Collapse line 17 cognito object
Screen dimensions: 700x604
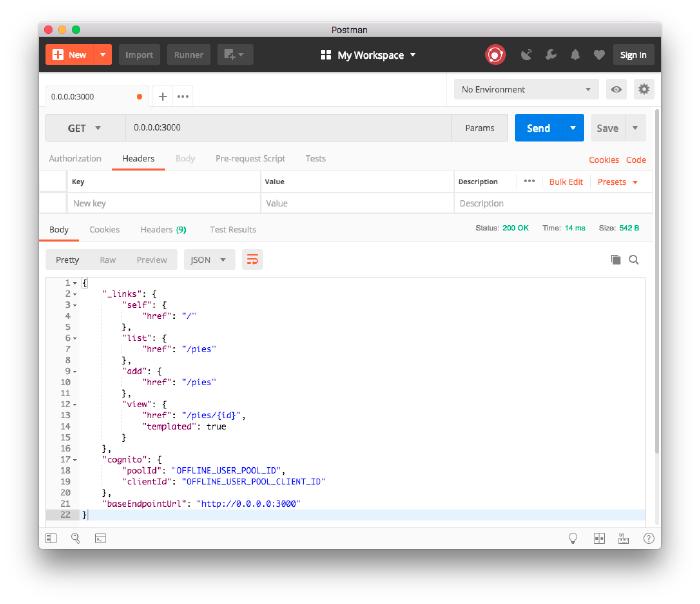75,460
